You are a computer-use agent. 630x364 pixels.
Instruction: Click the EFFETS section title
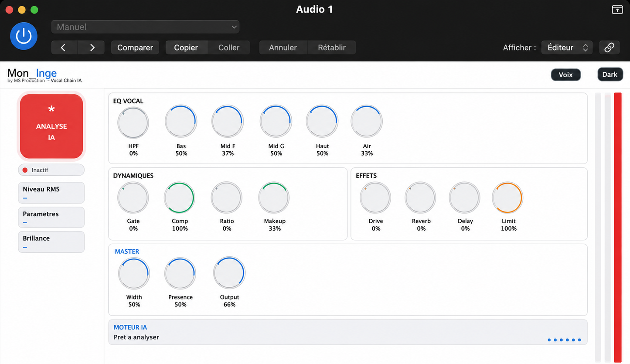click(x=366, y=176)
